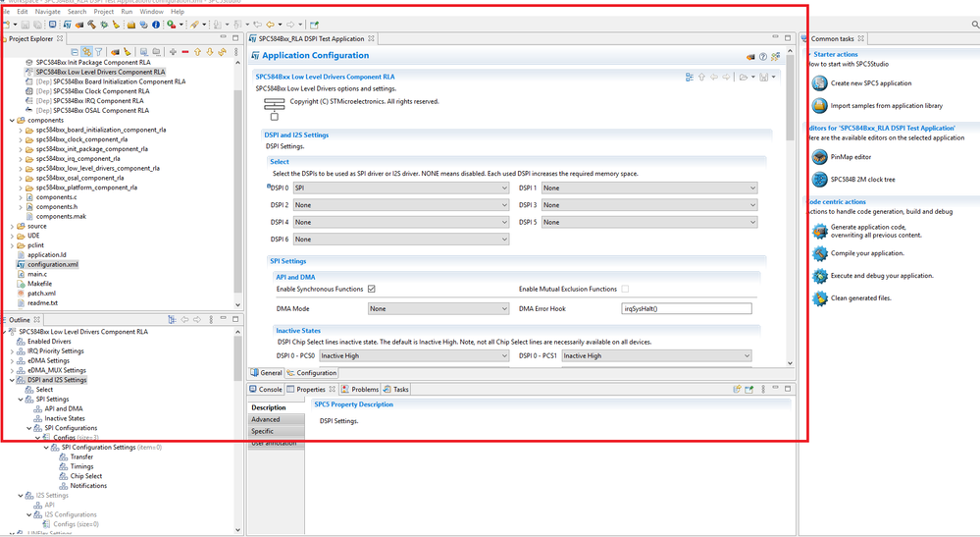980x537 pixels.
Task: Open the DSPI 1 dropdown
Action: pos(649,188)
